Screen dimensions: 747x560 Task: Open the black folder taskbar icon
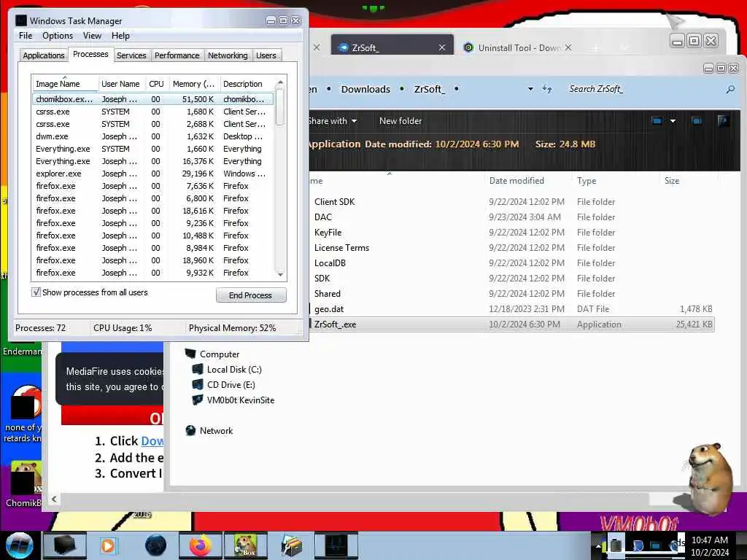[64, 545]
